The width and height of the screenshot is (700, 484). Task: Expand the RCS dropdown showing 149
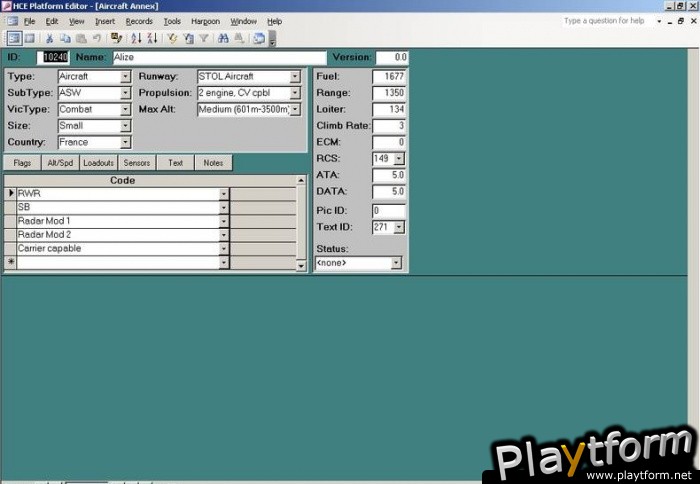399,159
